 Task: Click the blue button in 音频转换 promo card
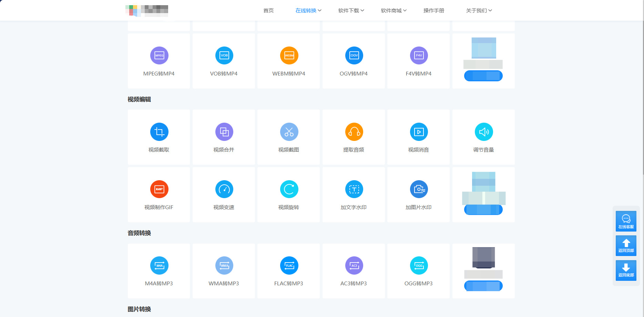point(483,286)
